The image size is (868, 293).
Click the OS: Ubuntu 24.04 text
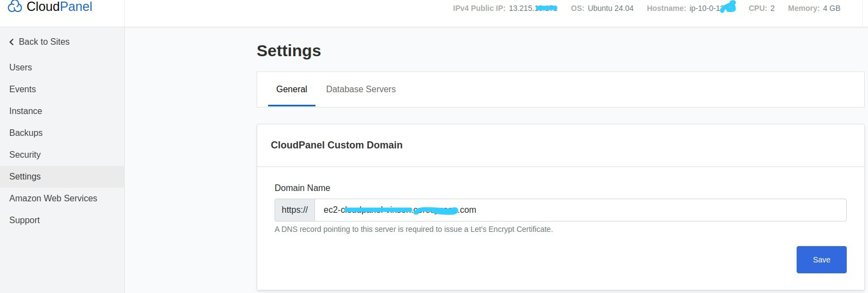(x=602, y=8)
